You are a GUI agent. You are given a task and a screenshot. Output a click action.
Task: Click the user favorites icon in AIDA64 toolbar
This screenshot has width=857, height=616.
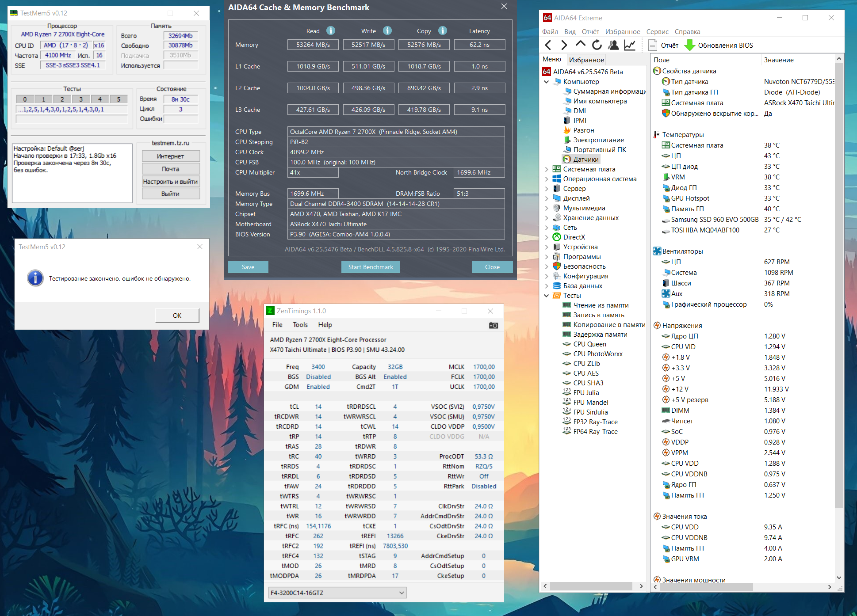point(613,45)
